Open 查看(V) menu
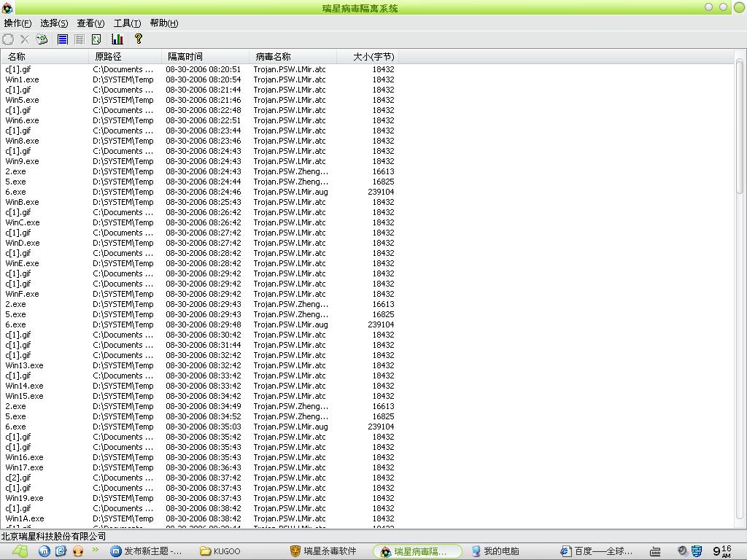The image size is (747, 560). (90, 23)
